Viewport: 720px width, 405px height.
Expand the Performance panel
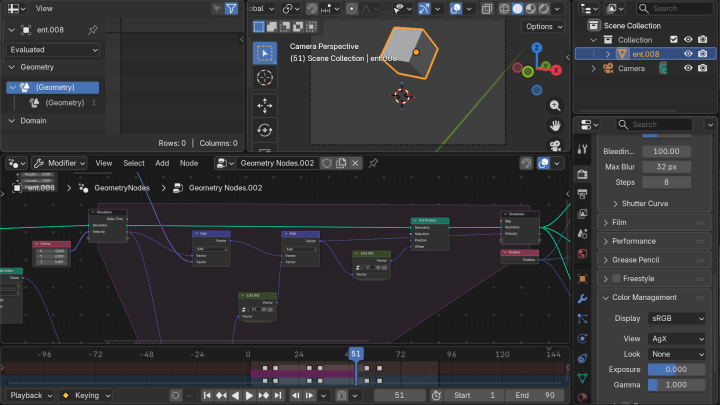pyautogui.click(x=634, y=241)
